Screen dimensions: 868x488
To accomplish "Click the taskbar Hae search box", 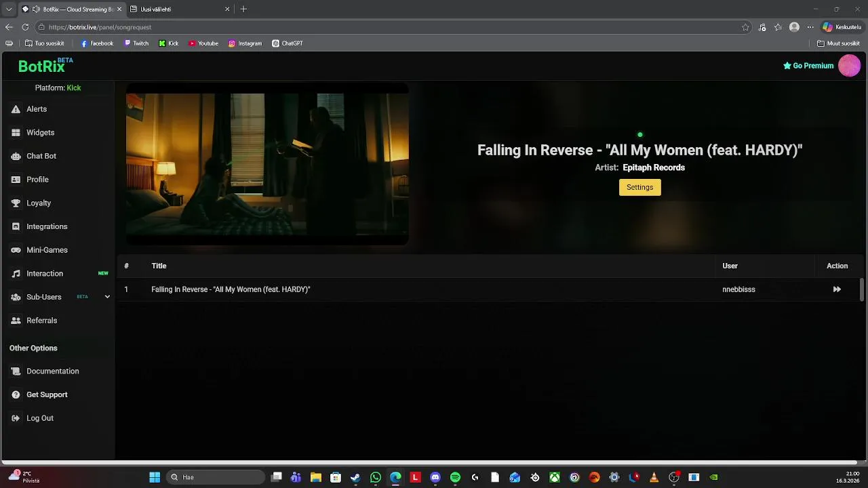I will (x=216, y=477).
